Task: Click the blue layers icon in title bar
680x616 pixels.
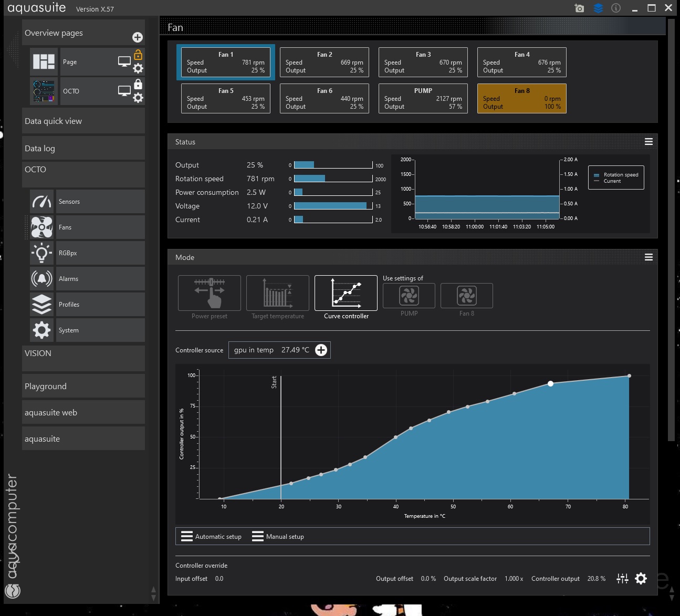Action: pos(598,8)
